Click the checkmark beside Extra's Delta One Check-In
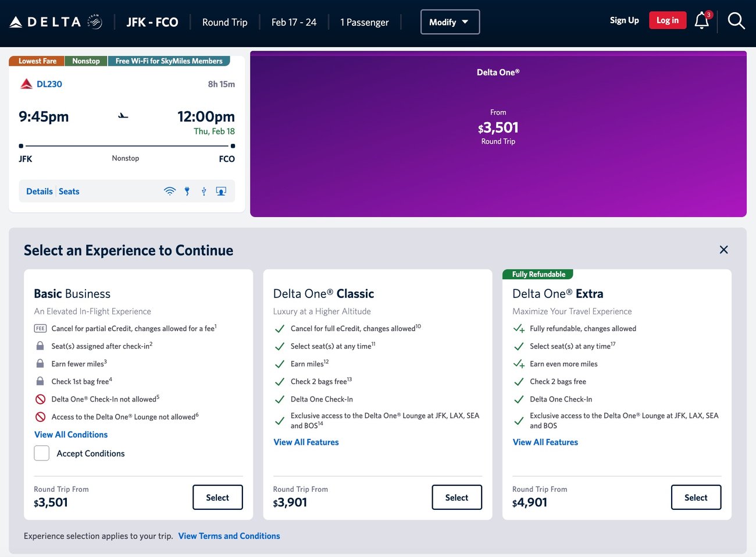The image size is (756, 557). coord(519,399)
